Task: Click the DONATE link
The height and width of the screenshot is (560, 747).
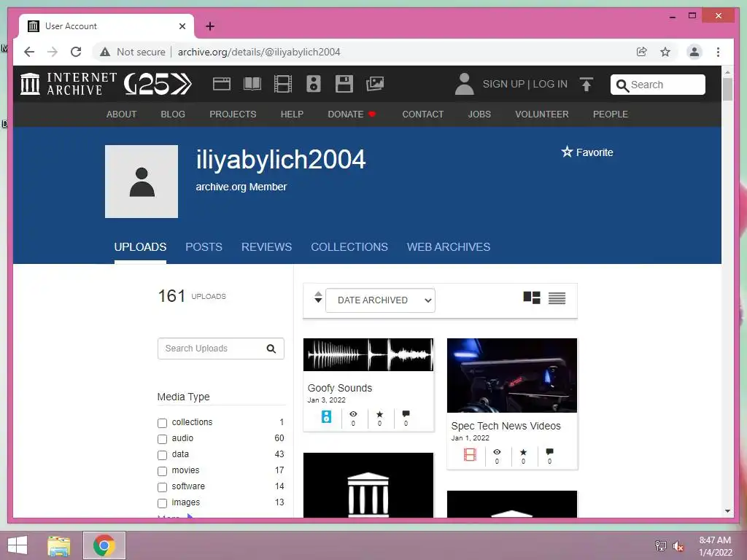Action: (x=352, y=114)
